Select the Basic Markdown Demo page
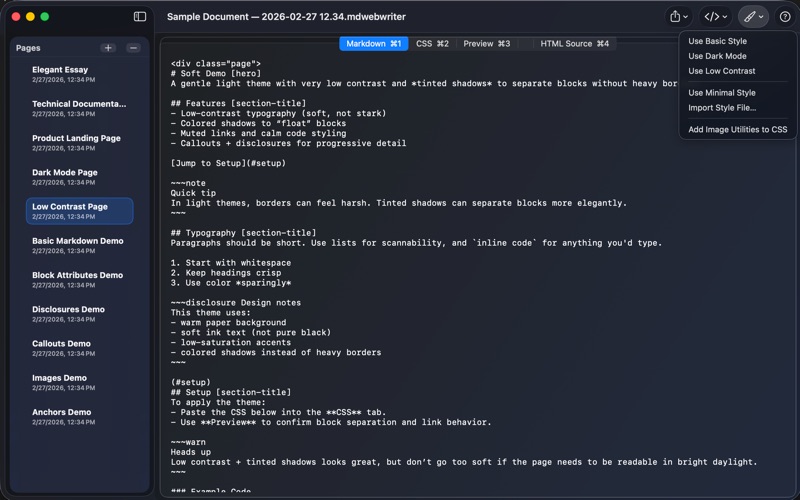This screenshot has width=800, height=500. 80,245
